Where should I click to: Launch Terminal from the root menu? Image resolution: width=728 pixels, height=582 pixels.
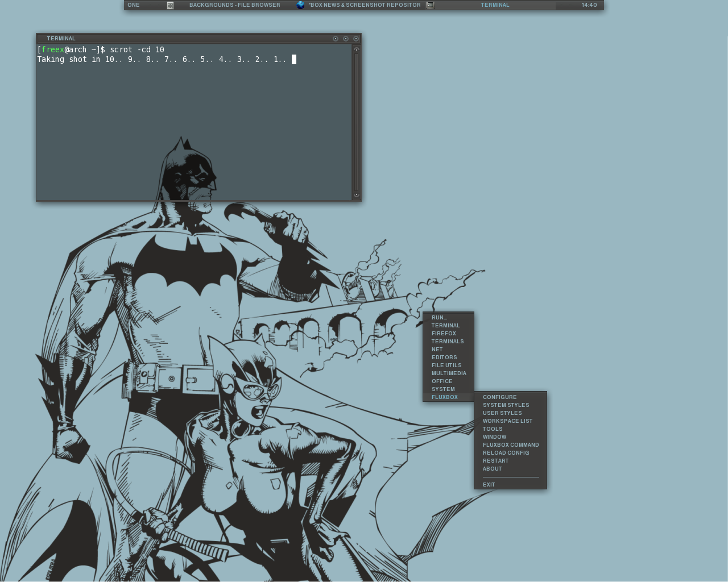448,326
